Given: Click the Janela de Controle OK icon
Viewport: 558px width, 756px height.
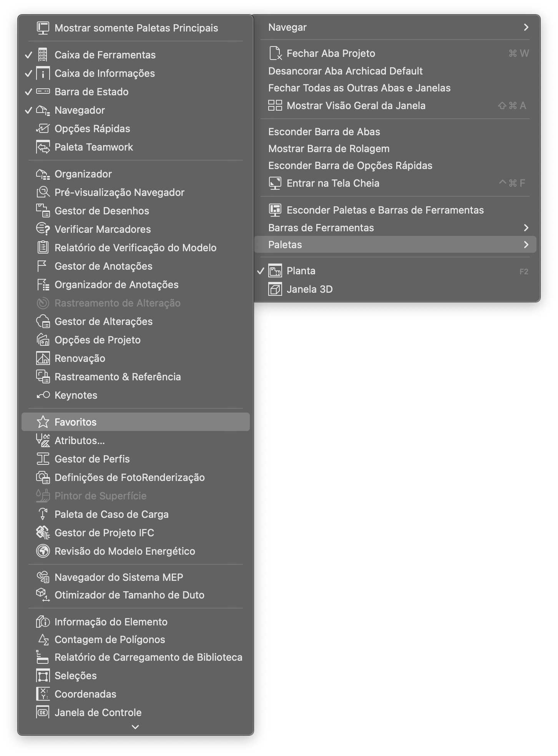Looking at the screenshot, I should pyautogui.click(x=43, y=712).
